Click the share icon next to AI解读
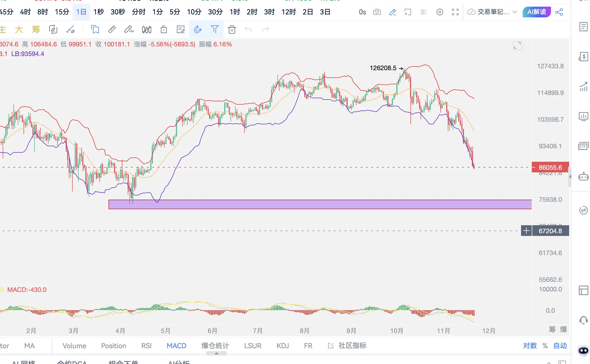590x364 pixels. (x=559, y=12)
